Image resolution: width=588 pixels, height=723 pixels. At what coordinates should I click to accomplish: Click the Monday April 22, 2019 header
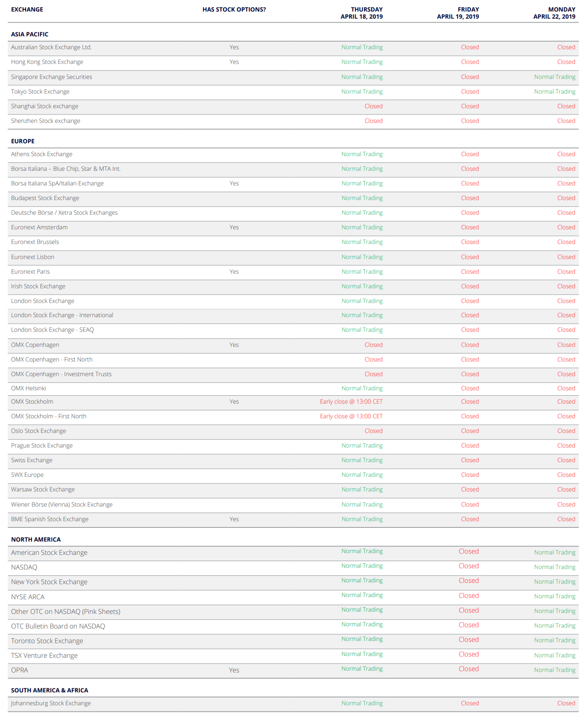(554, 13)
